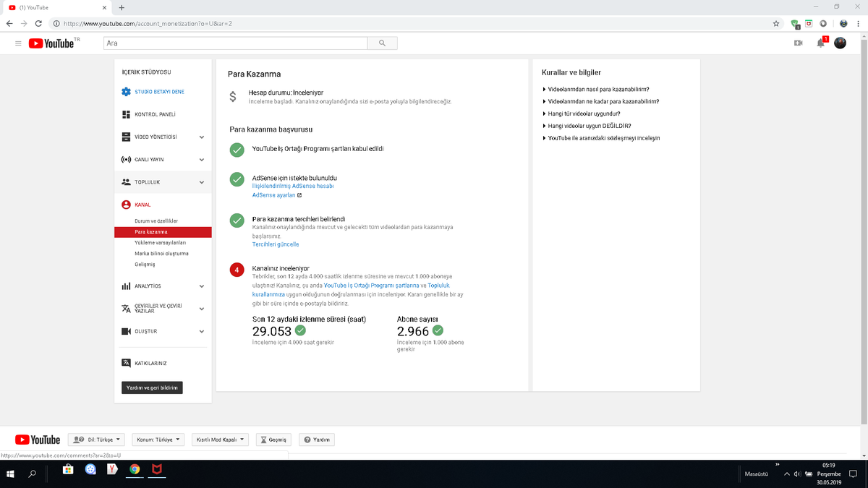Open the notifications bell
The height and width of the screenshot is (488, 868).
(x=820, y=43)
